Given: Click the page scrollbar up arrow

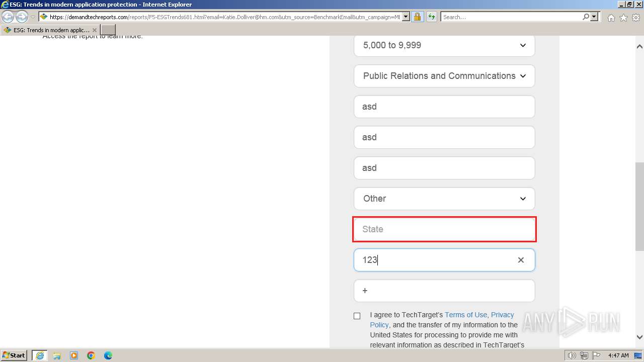Looking at the screenshot, I should [x=639, y=46].
